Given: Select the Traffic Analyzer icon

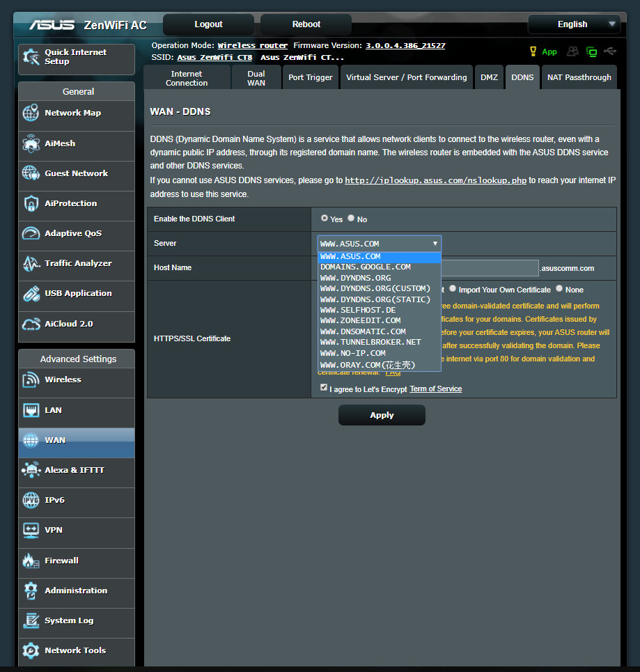Looking at the screenshot, I should 31,264.
